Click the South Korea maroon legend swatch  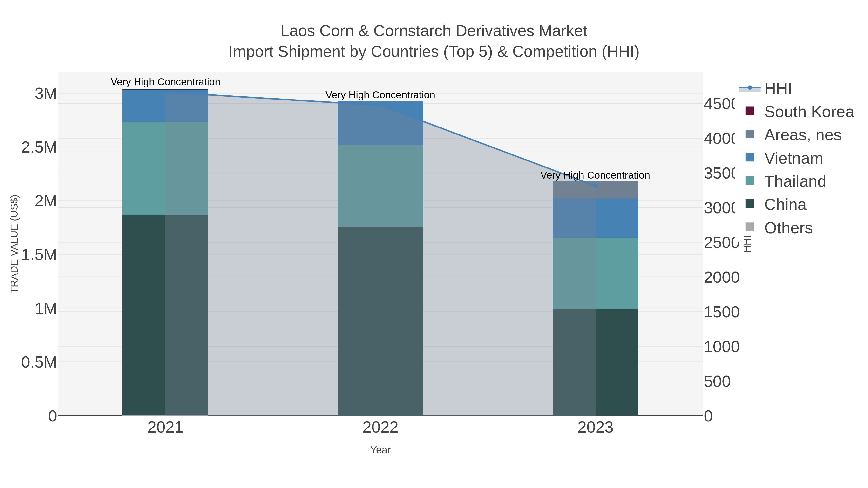(x=750, y=111)
